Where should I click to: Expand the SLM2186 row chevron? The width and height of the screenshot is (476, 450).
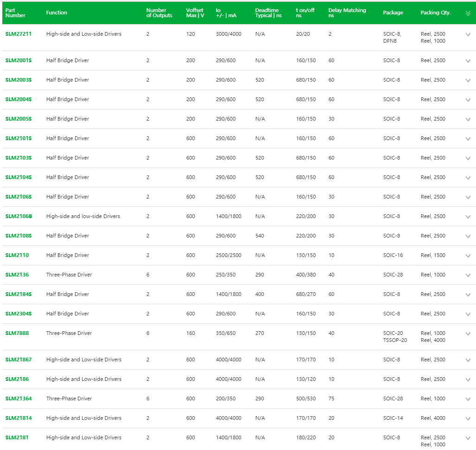click(468, 379)
